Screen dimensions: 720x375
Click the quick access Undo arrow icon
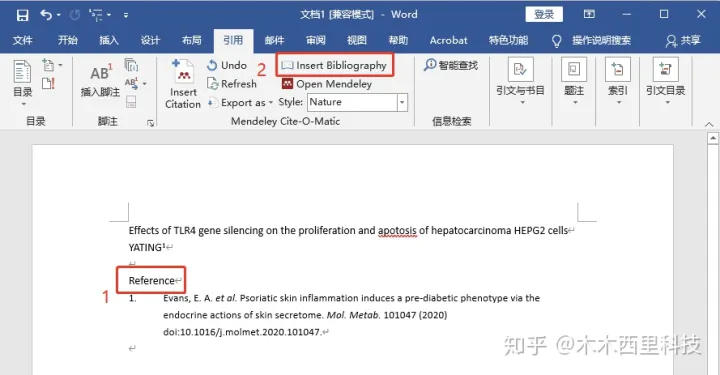(x=46, y=15)
